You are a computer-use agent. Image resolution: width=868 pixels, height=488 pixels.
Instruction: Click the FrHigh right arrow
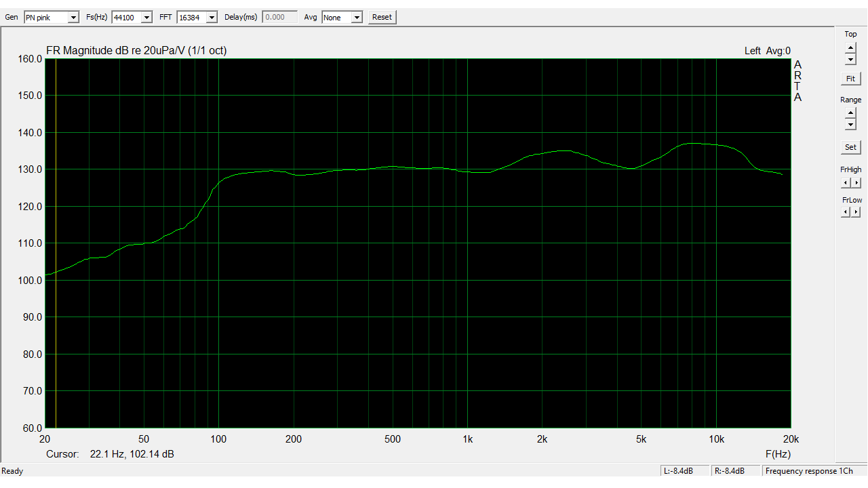point(856,182)
